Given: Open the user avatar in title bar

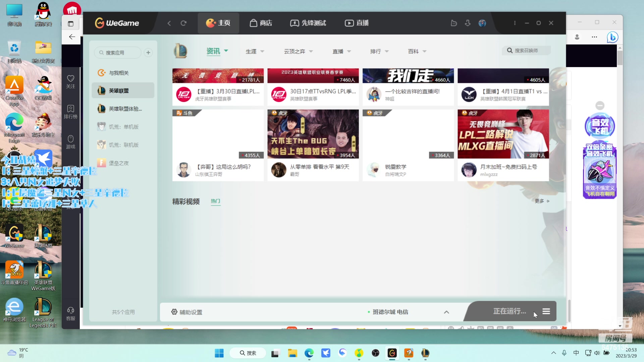Looking at the screenshot, I should [482, 23].
